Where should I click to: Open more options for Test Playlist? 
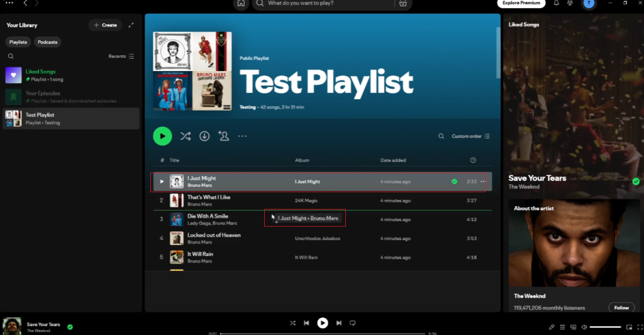(242, 136)
